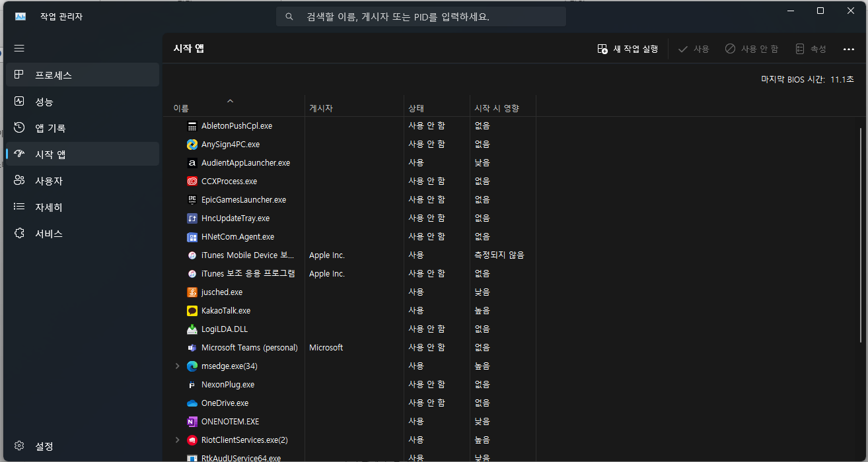Open the 서비스 tab
Viewport: 868px width, 462px height.
point(83,233)
